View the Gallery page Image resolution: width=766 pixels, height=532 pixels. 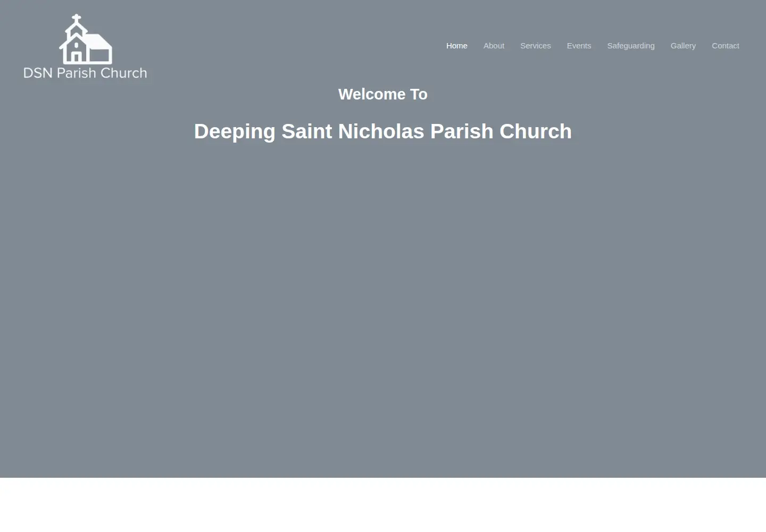coord(683,46)
